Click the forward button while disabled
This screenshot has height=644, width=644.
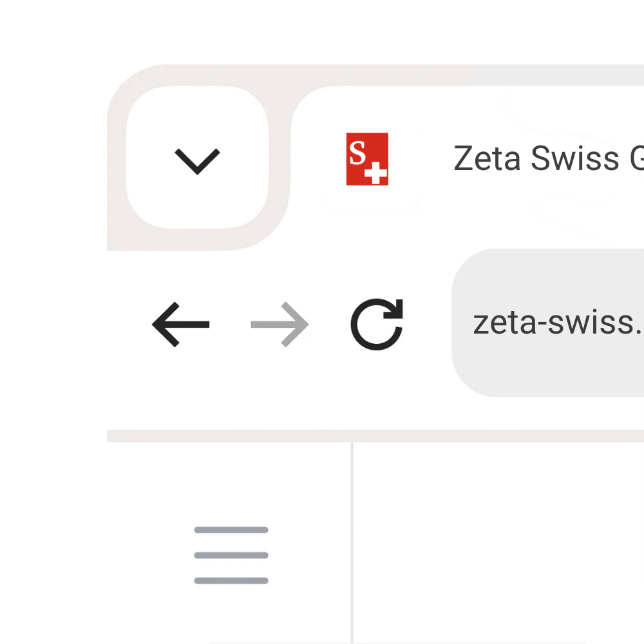pos(279,324)
